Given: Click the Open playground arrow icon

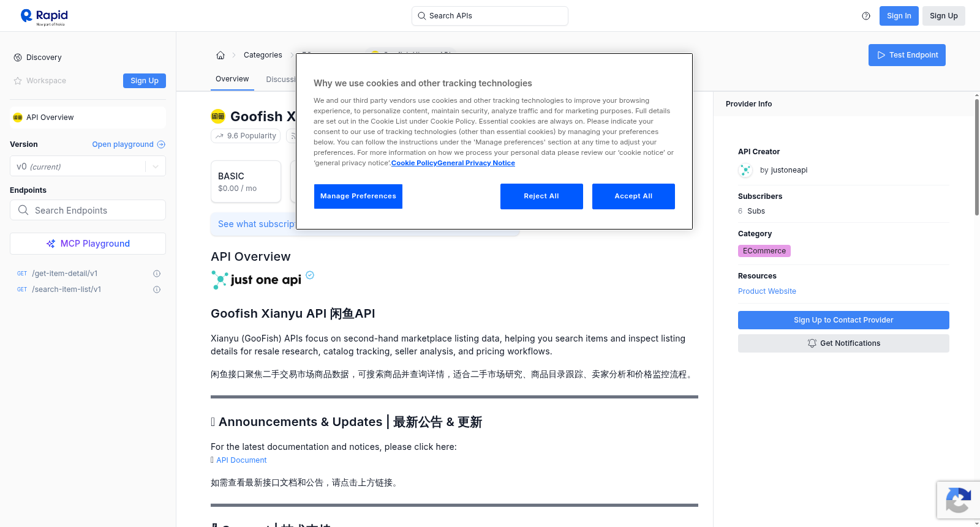Looking at the screenshot, I should (x=161, y=144).
